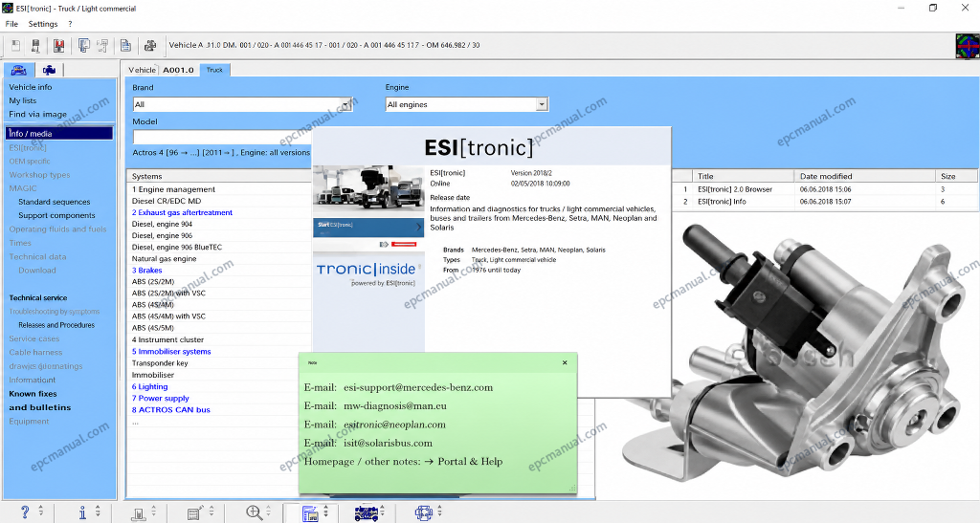Click the Model input field

(222, 137)
